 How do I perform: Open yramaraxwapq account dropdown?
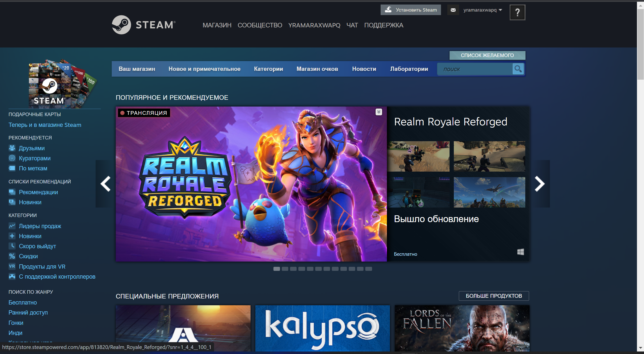(483, 10)
